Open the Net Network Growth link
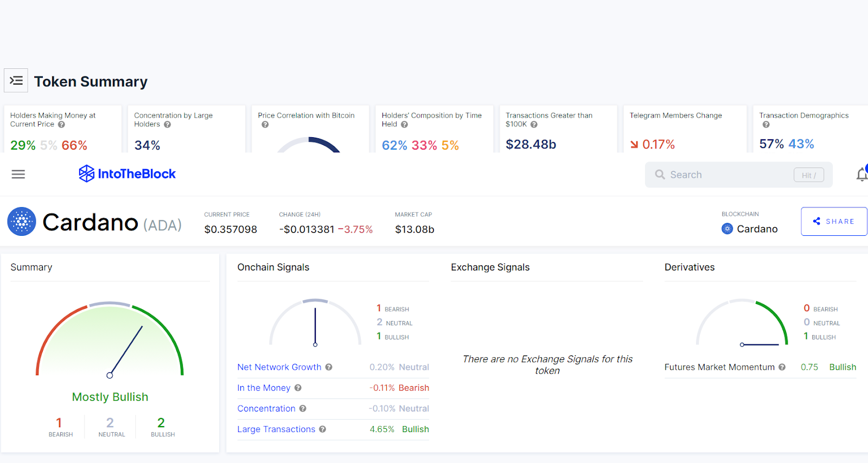Screen dimensions: 868x463 [279, 367]
